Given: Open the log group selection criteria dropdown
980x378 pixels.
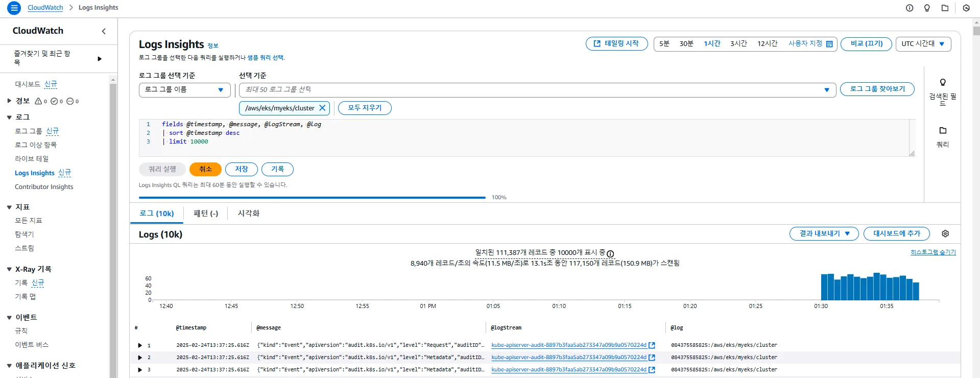Looking at the screenshot, I should coord(184,90).
